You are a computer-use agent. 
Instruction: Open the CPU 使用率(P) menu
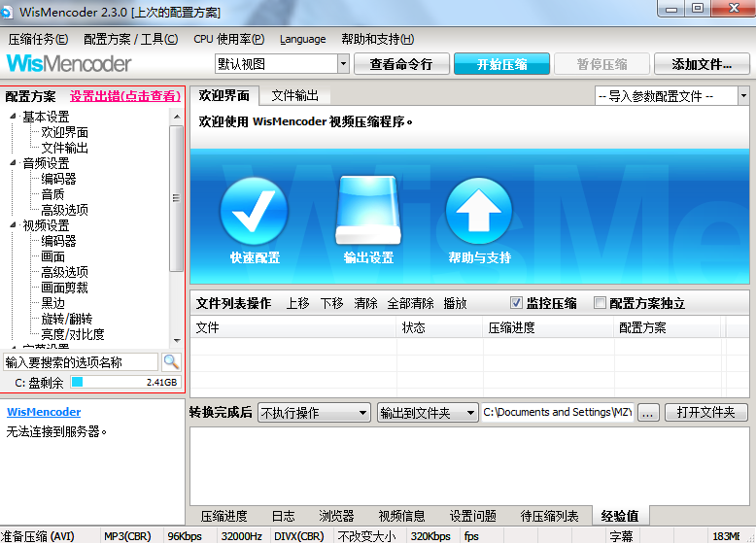(229, 39)
